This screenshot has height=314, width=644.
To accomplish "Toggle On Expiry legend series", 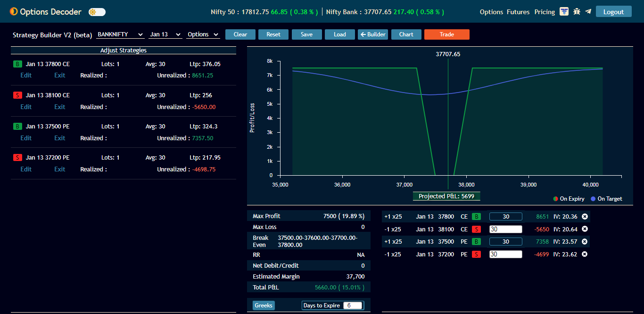I will pos(569,199).
